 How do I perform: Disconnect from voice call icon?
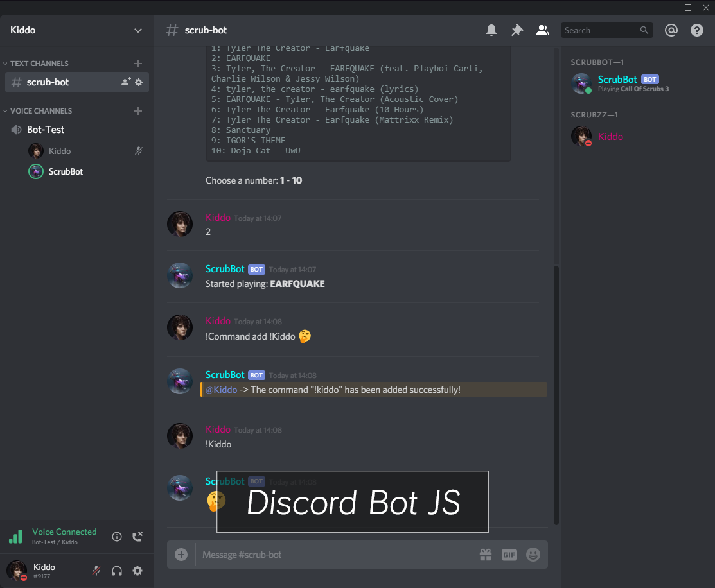tap(137, 537)
